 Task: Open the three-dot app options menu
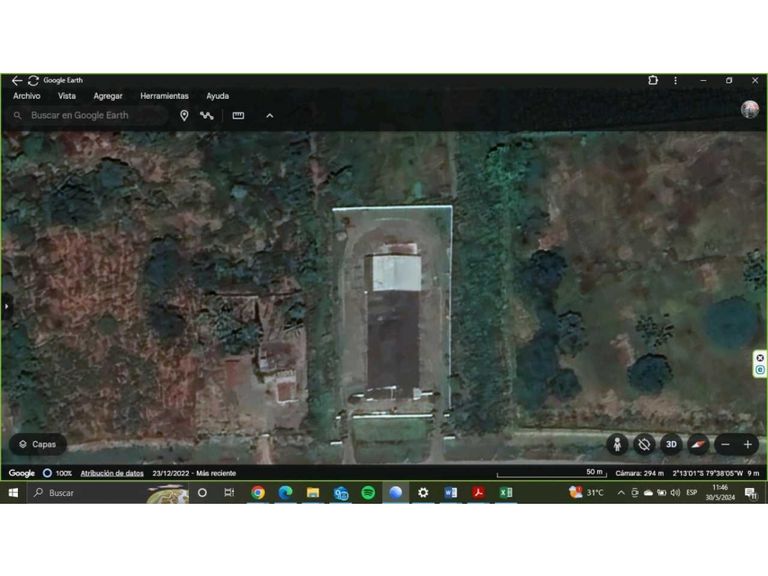click(675, 80)
